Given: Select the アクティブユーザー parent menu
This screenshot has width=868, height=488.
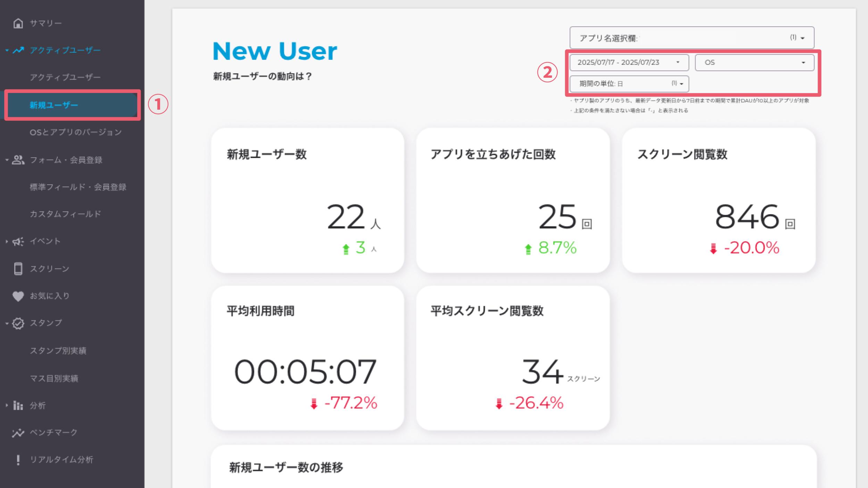Looking at the screenshot, I should point(65,50).
